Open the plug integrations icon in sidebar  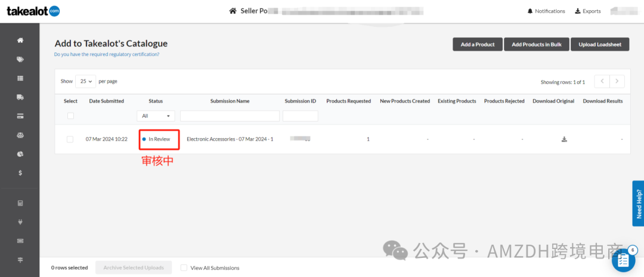[x=20, y=222]
